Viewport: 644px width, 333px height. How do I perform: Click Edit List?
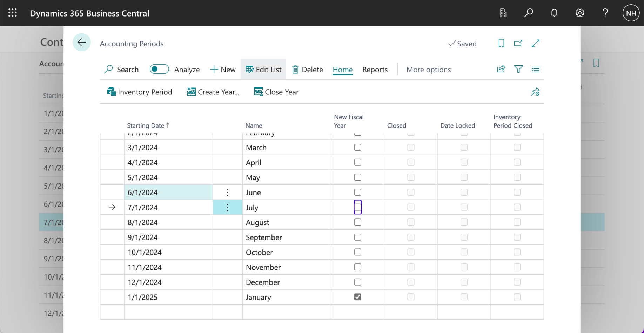[x=263, y=70]
